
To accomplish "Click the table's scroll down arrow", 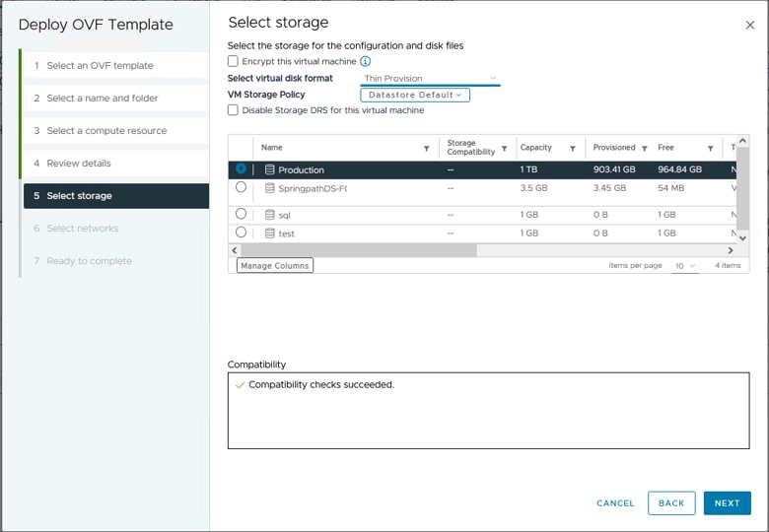I will (742, 238).
